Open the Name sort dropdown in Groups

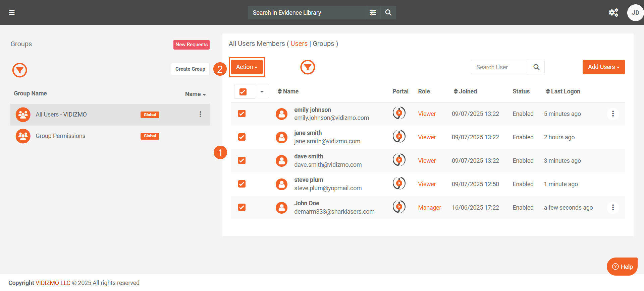click(x=195, y=94)
